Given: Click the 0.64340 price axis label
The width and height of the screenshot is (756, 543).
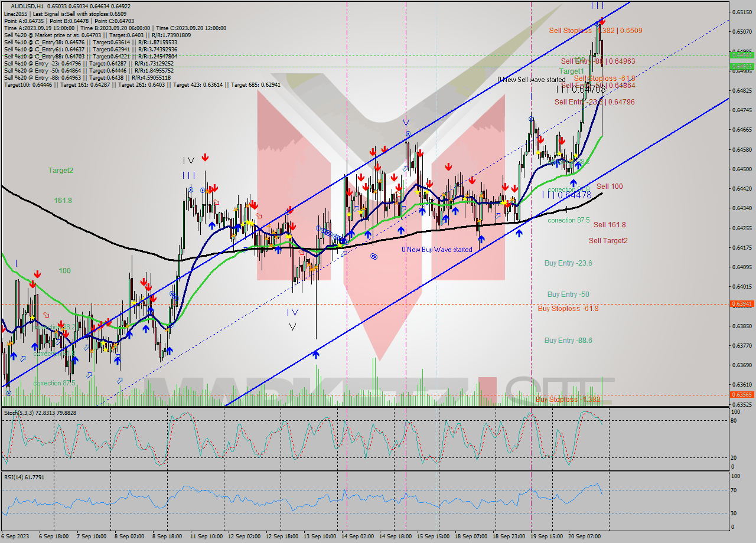Looking at the screenshot, I should click(742, 208).
